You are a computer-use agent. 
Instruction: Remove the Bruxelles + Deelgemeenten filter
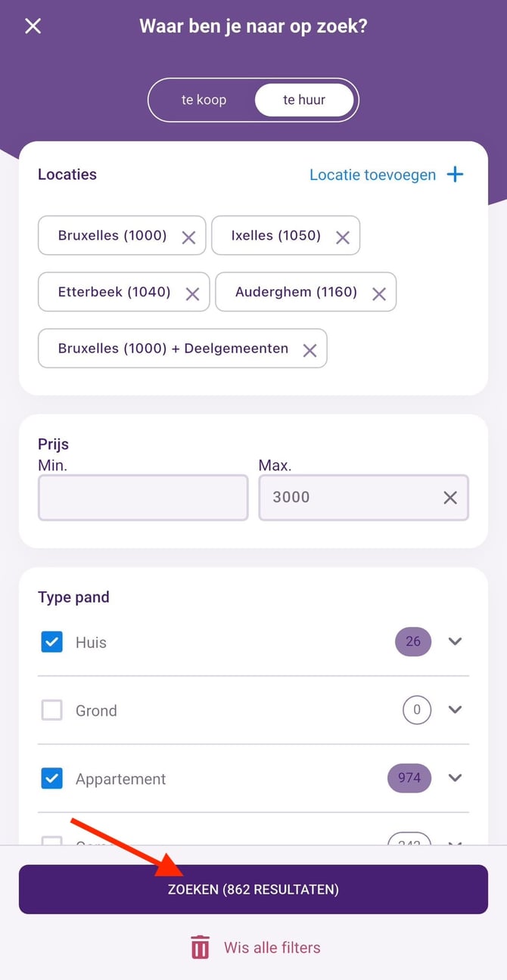pyautogui.click(x=309, y=349)
